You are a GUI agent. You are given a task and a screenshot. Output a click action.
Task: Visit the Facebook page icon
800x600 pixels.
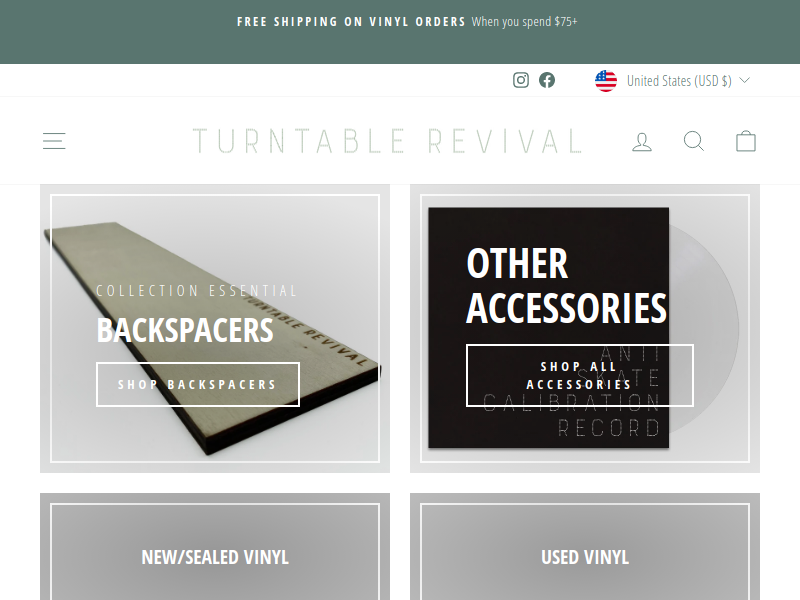pos(547,80)
